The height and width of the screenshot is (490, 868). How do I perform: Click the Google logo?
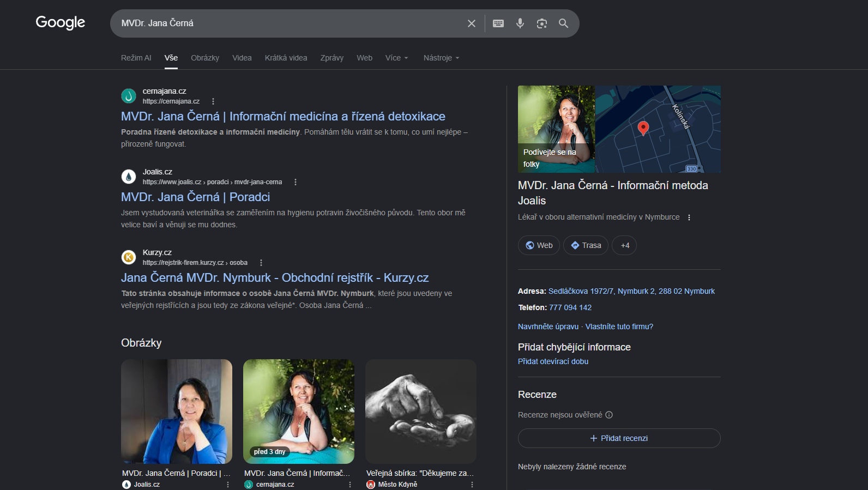pos(61,22)
